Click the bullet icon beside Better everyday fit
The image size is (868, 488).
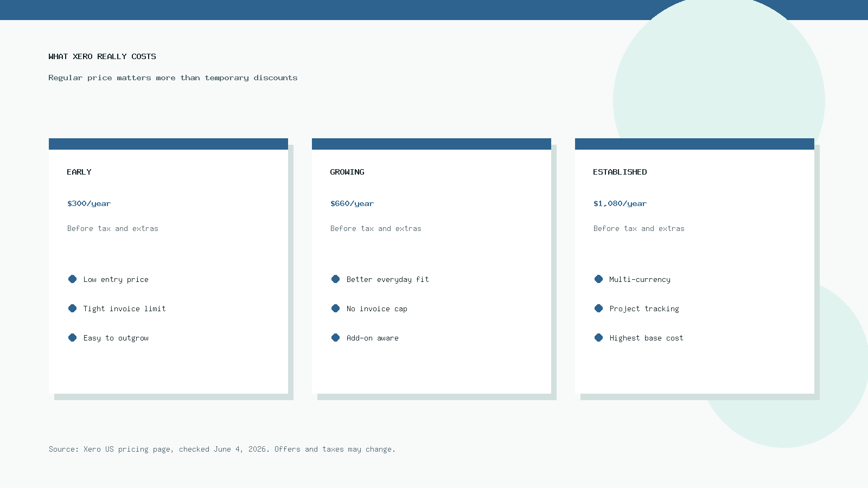[x=335, y=279]
